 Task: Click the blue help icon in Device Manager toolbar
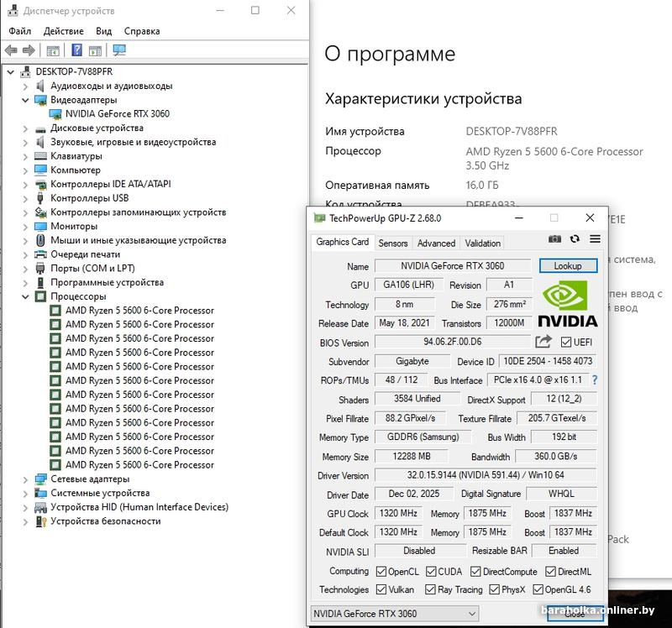(x=76, y=50)
